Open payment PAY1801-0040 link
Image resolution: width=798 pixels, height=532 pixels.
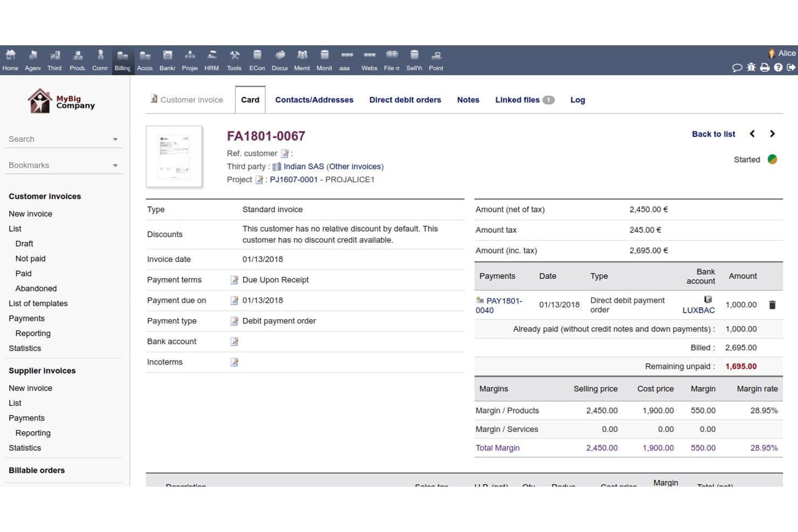tap(499, 306)
